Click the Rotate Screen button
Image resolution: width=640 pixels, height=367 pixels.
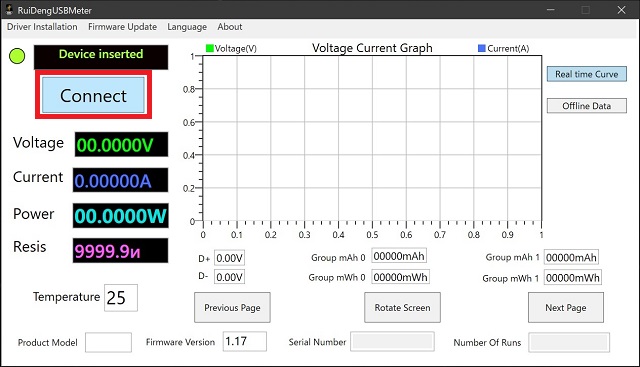[402, 307]
